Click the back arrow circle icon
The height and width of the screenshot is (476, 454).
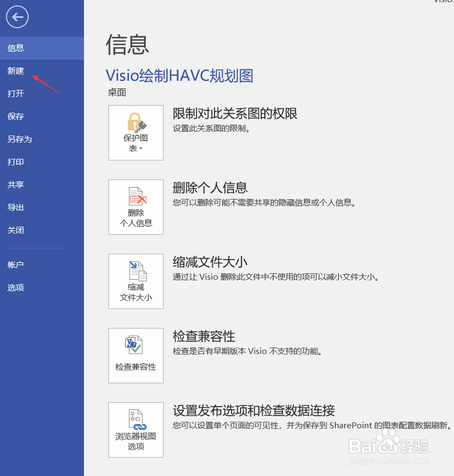point(17,17)
